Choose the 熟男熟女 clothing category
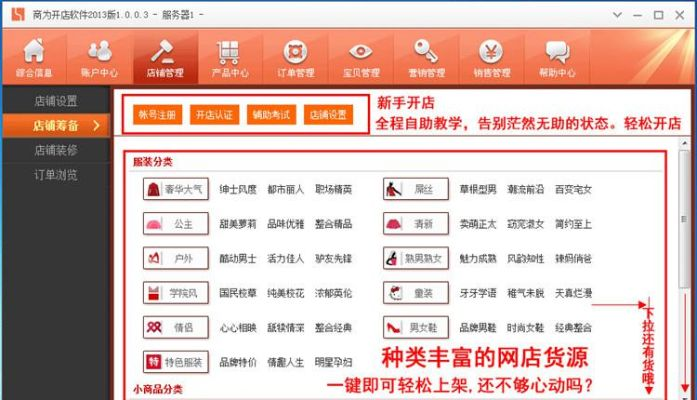The image size is (697, 400). (416, 258)
